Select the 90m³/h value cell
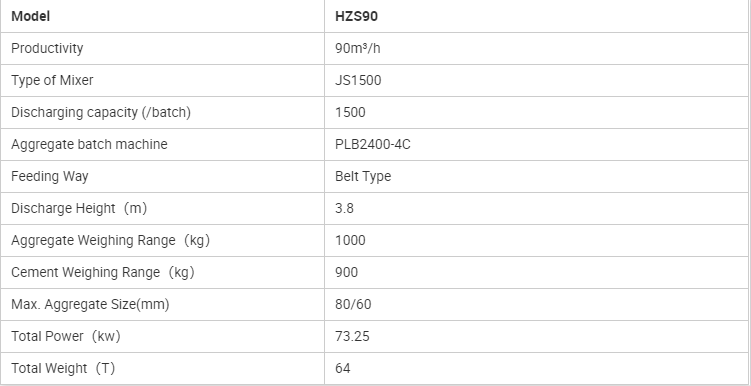Viewport: 751px width, 386px height. (536, 48)
